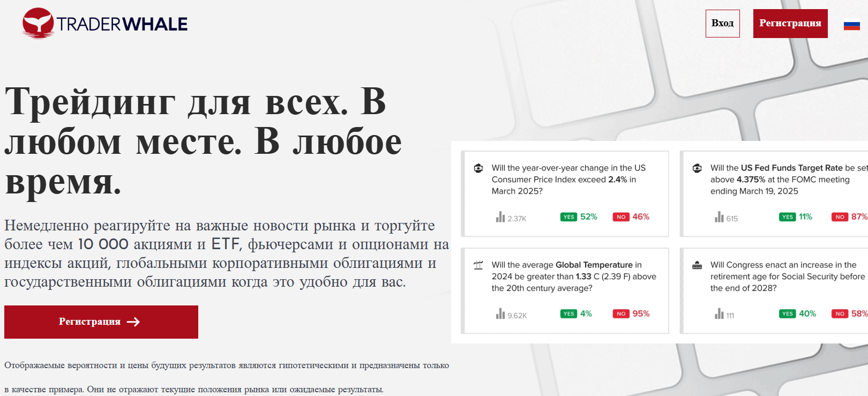Screen dimensions: 868x396
Task: Select NO 46% on the CPI market
Action: coord(631,217)
